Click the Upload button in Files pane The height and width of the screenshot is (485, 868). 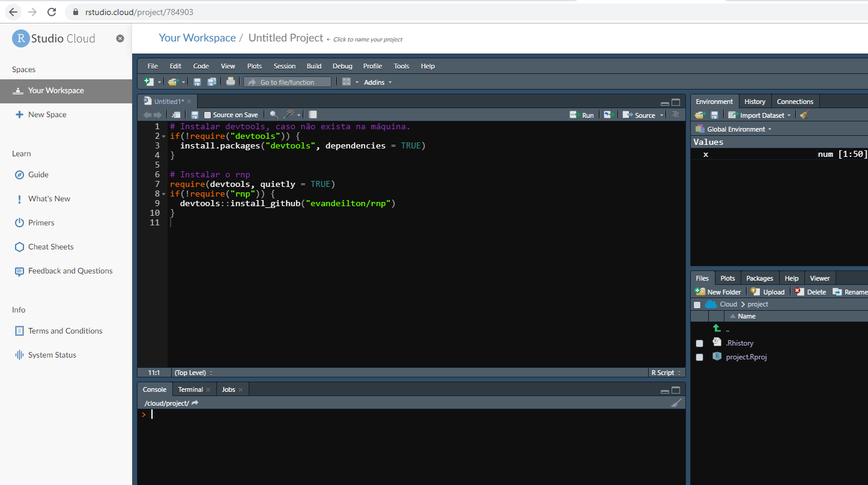pyautogui.click(x=768, y=292)
